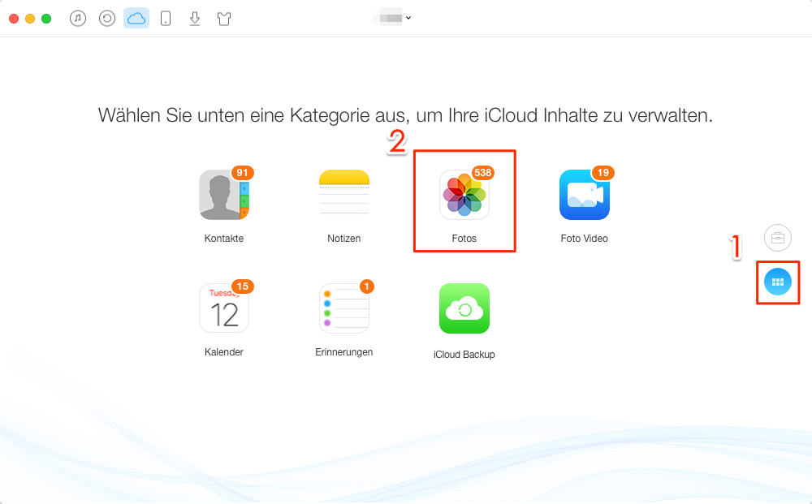Image resolution: width=812 pixels, height=504 pixels.
Task: Click the 'Kontakte' label text
Action: (x=224, y=239)
